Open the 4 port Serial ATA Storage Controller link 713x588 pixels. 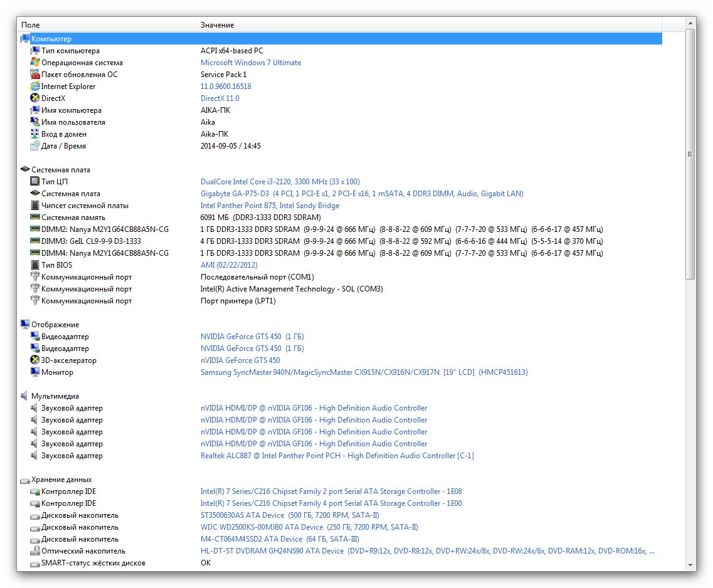pyautogui.click(x=331, y=503)
